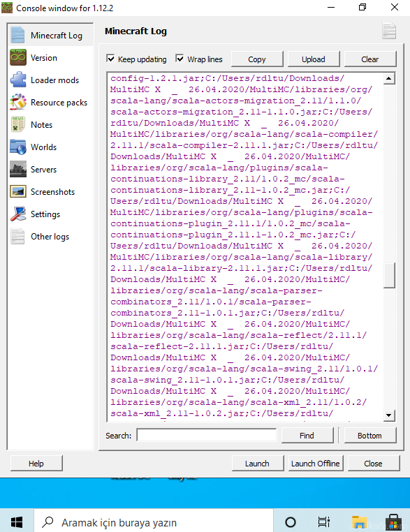410x532 pixels.
Task: Open the Version page icon
Action: (x=18, y=57)
